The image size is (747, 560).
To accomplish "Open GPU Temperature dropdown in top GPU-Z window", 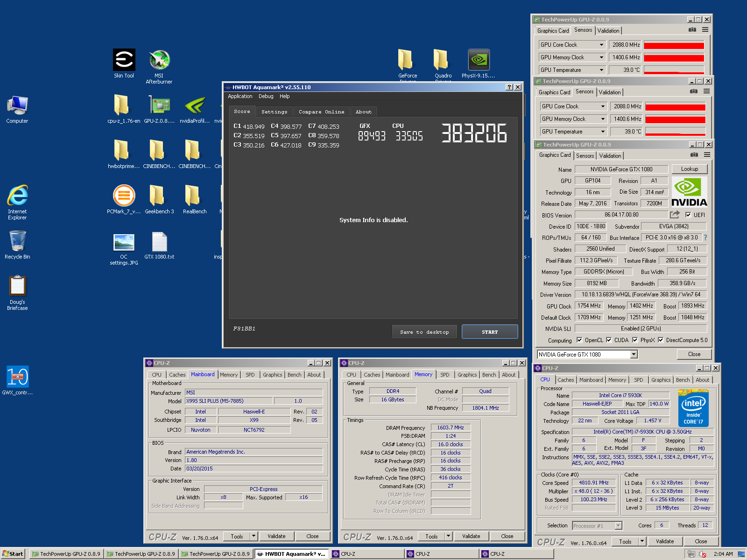I will [602, 70].
